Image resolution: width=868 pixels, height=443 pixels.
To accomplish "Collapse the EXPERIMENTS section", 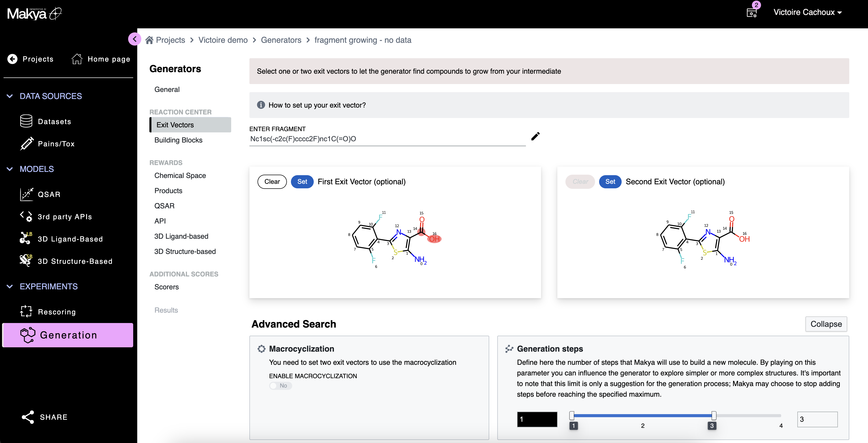I will (10, 286).
